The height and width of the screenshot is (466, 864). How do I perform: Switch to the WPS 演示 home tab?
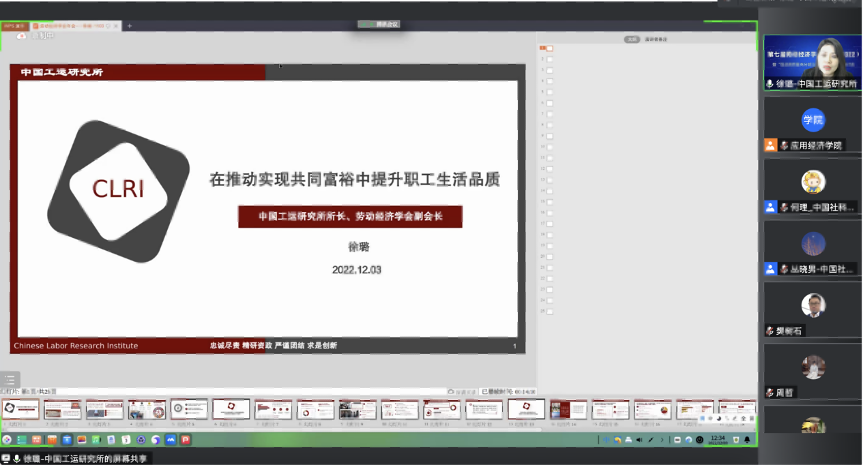coord(14,26)
